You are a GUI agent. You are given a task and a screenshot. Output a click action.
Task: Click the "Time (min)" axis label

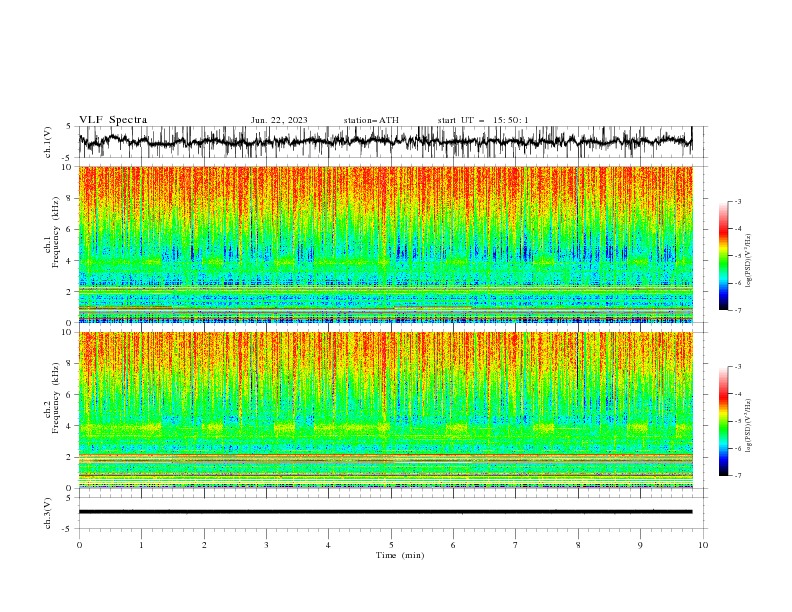pos(400,555)
